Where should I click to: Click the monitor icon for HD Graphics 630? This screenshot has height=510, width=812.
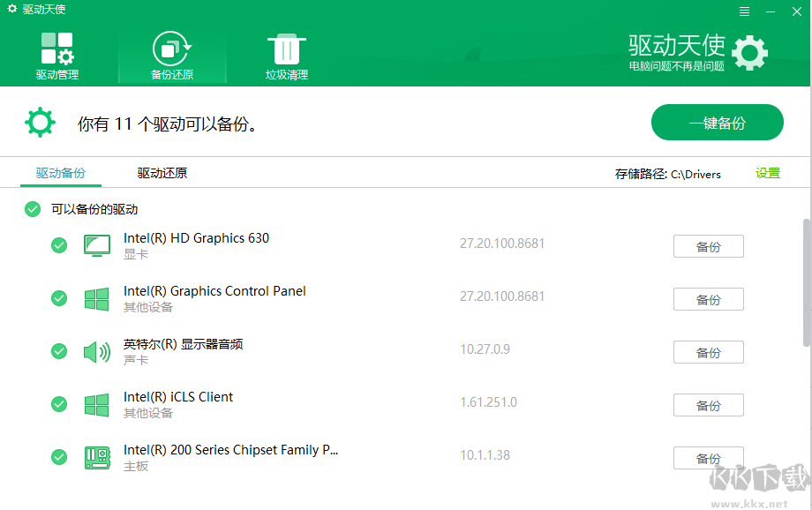[x=97, y=245]
